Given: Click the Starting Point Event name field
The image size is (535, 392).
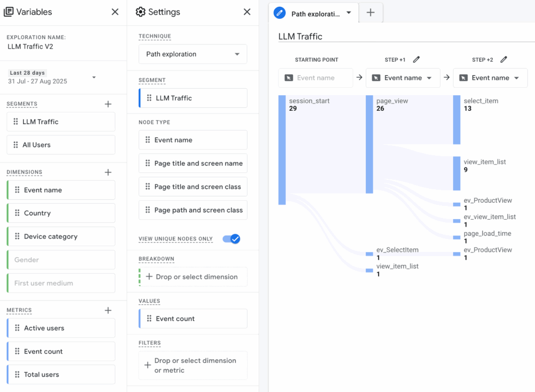Looking at the screenshot, I should tap(316, 78).
